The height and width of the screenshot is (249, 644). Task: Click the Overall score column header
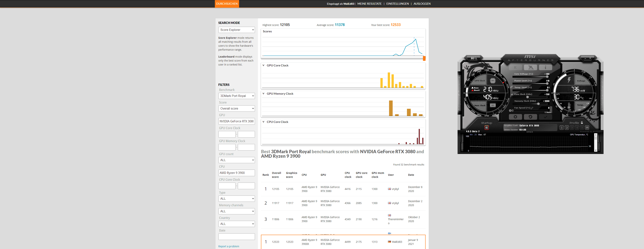276,175
